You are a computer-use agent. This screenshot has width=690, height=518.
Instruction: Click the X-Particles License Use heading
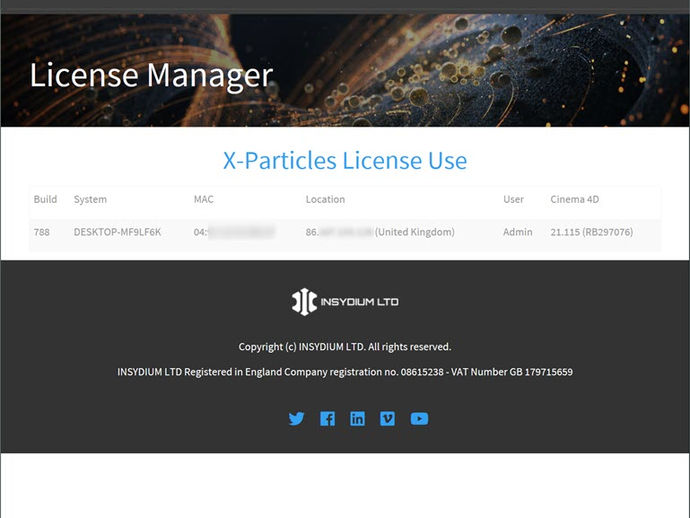click(x=345, y=160)
